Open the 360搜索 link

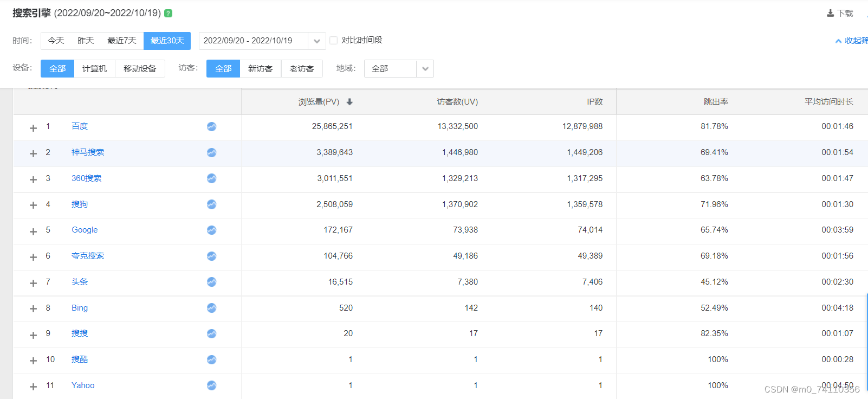click(87, 178)
